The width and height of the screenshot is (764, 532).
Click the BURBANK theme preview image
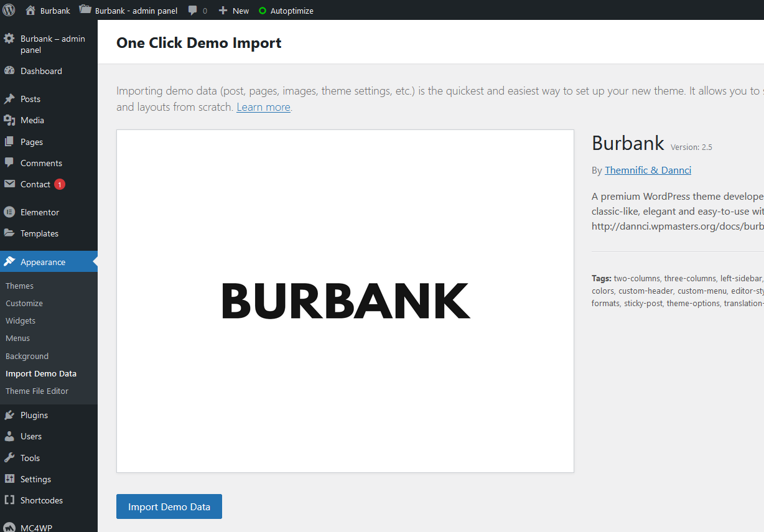pos(345,301)
